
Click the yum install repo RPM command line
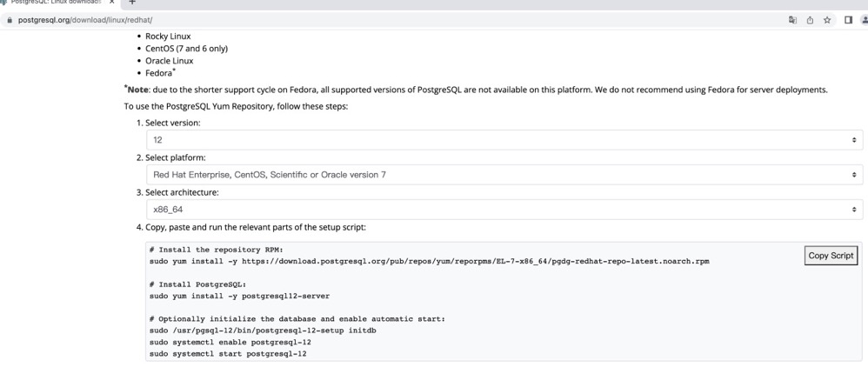pos(429,261)
